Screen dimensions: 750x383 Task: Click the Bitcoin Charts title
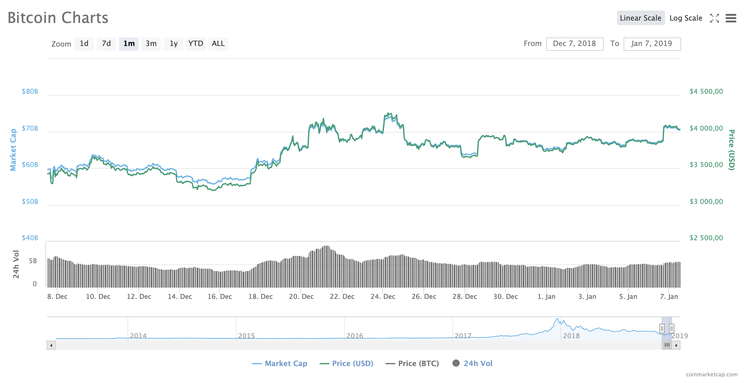pyautogui.click(x=58, y=18)
